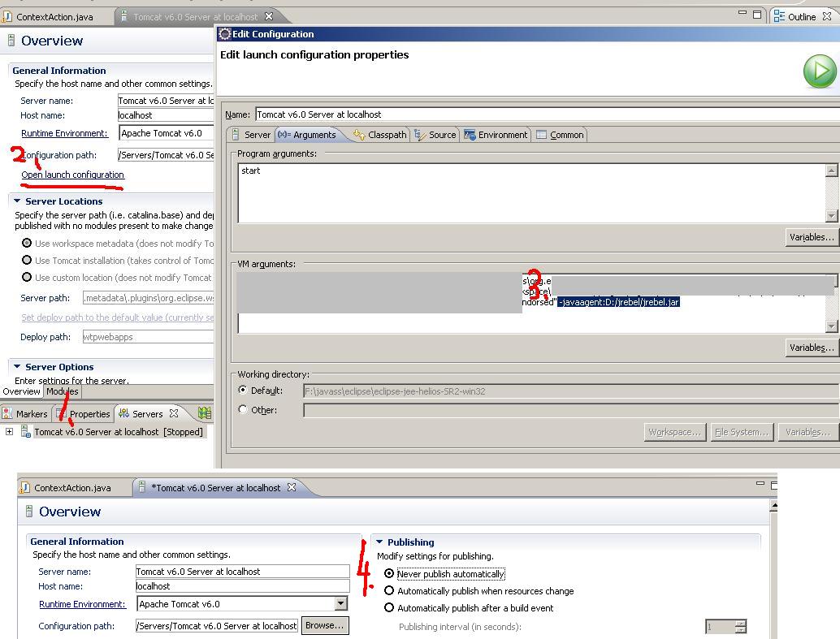Switch to the Modules editor page tab
The width and height of the screenshot is (840, 639).
pyautogui.click(x=62, y=391)
